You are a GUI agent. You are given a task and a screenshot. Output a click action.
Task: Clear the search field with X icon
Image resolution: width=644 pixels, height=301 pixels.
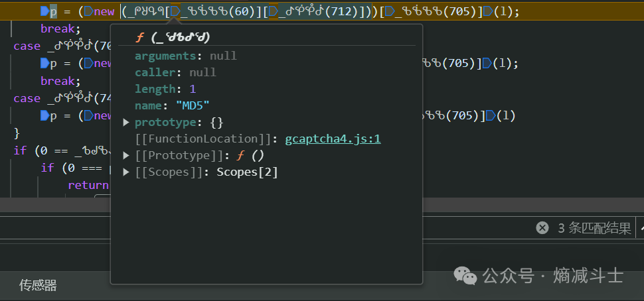coord(542,228)
